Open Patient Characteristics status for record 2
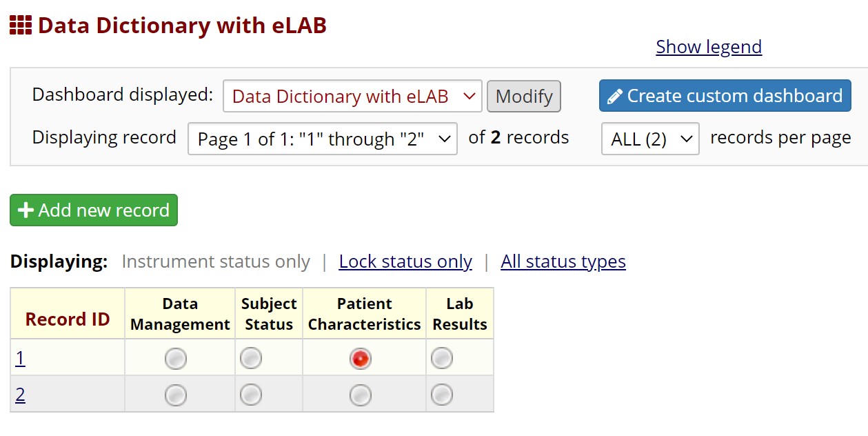This screenshot has height=436, width=868. click(361, 395)
